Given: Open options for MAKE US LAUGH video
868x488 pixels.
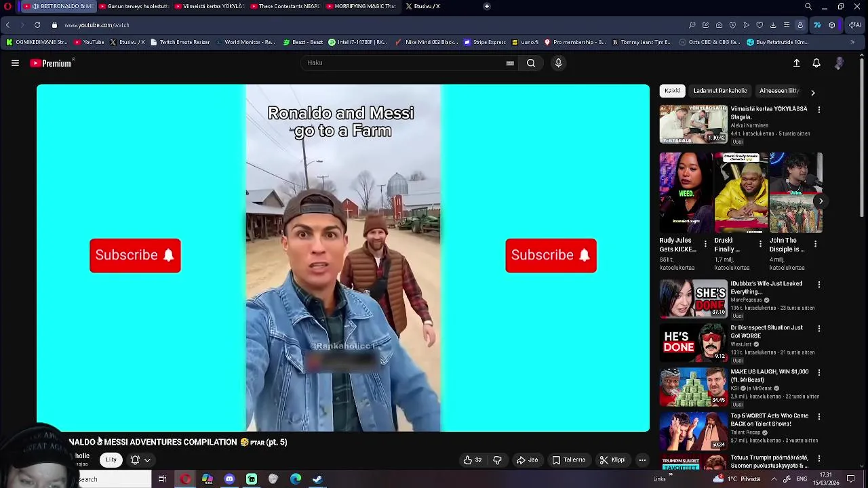Looking at the screenshot, I should pyautogui.click(x=818, y=373).
